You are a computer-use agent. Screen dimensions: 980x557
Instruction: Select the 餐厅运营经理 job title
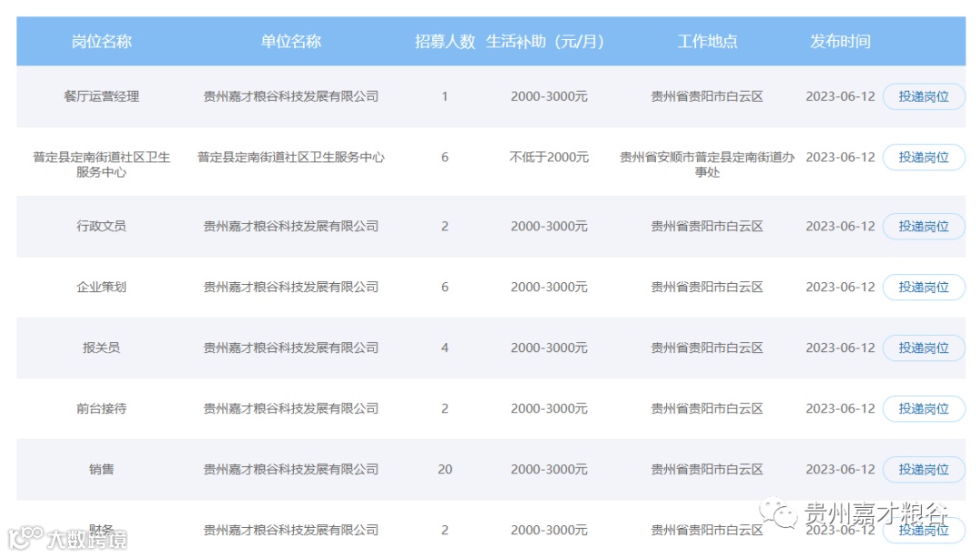point(102,97)
